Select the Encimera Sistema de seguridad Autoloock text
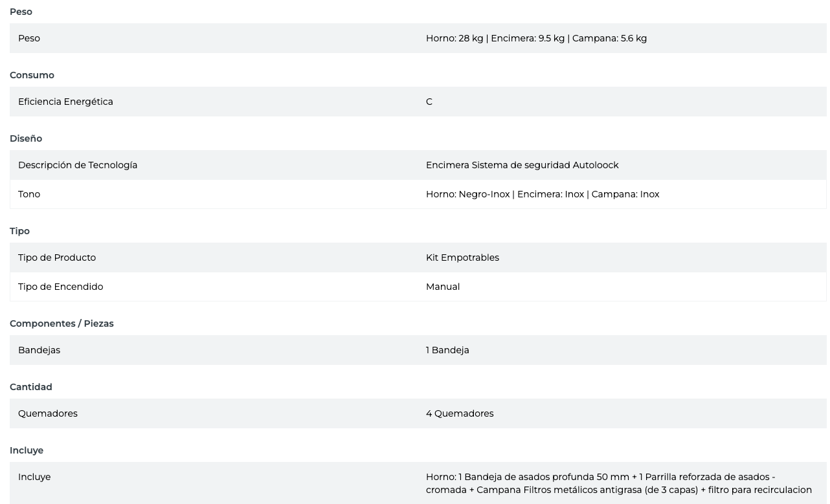Screen dimensions: 830x504 (x=522, y=165)
